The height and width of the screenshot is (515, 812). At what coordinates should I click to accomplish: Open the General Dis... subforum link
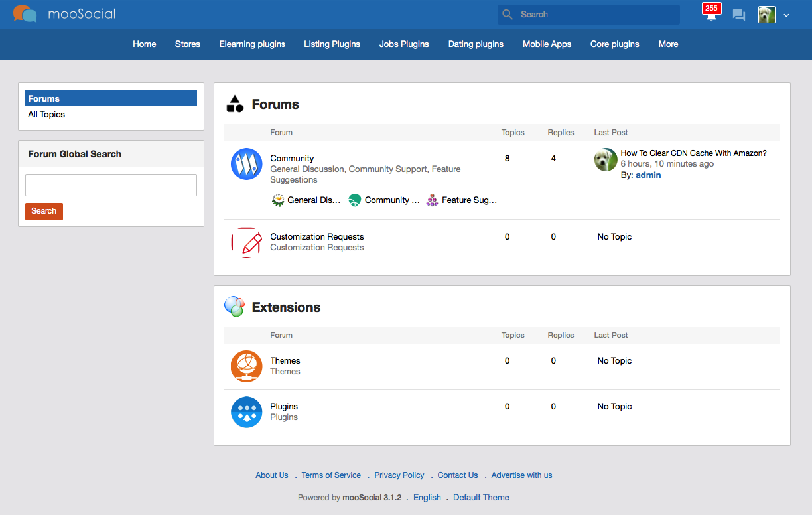pyautogui.click(x=314, y=200)
